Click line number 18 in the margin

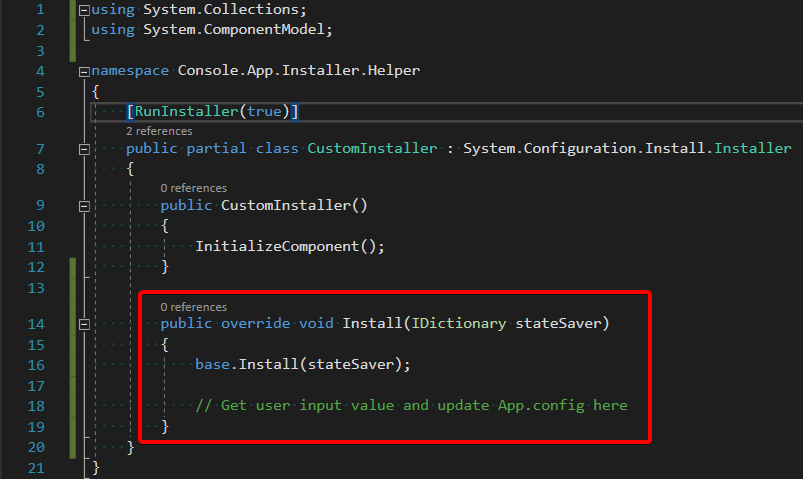coord(36,406)
